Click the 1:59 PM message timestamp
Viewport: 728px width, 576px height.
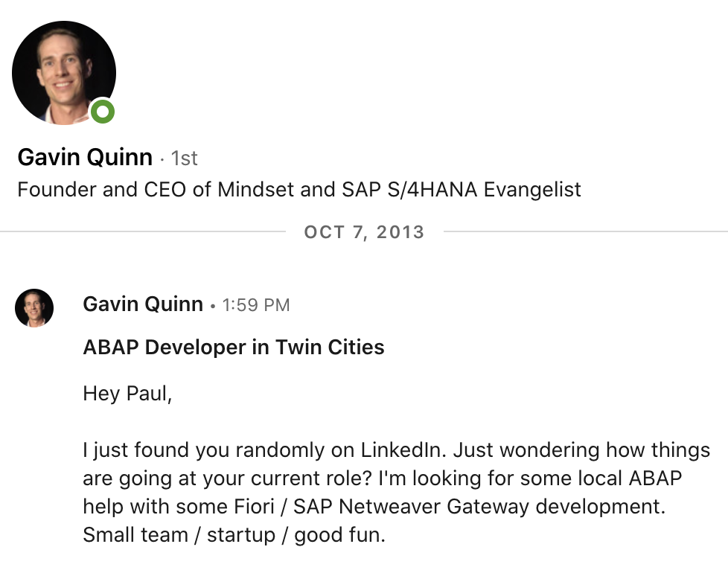click(256, 305)
